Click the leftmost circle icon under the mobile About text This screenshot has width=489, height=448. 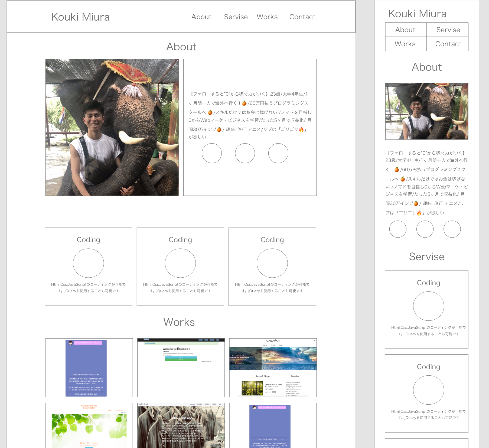[x=398, y=229]
